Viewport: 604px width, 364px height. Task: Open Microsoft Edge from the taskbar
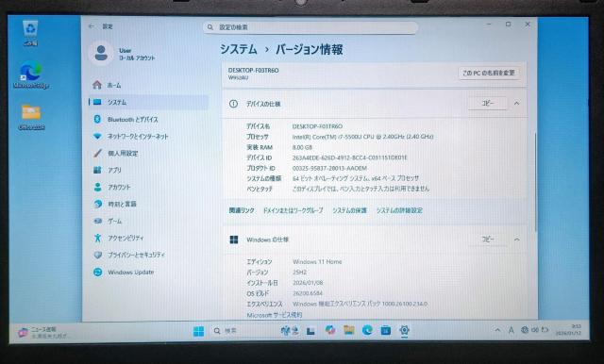(367, 330)
